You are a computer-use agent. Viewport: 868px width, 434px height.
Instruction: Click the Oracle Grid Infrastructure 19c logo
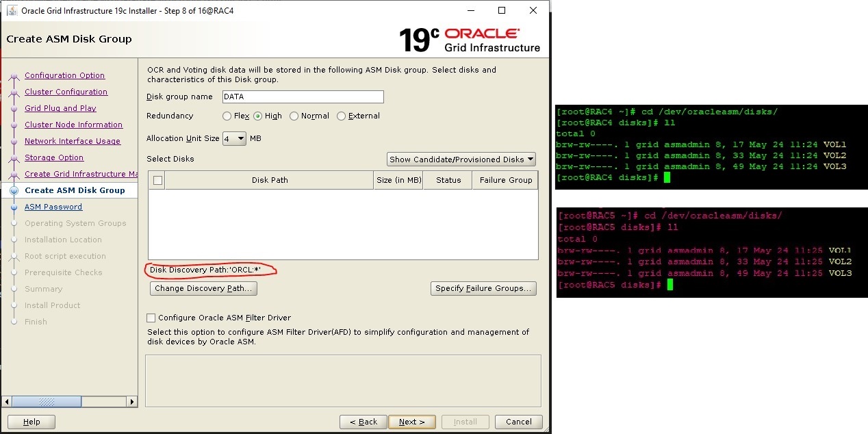[x=470, y=40]
